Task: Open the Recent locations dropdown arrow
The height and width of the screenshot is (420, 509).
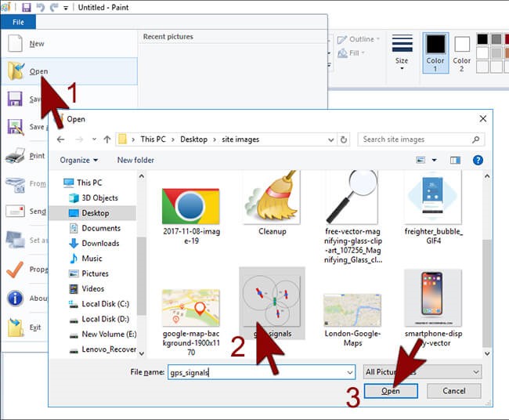Action: click(x=94, y=139)
